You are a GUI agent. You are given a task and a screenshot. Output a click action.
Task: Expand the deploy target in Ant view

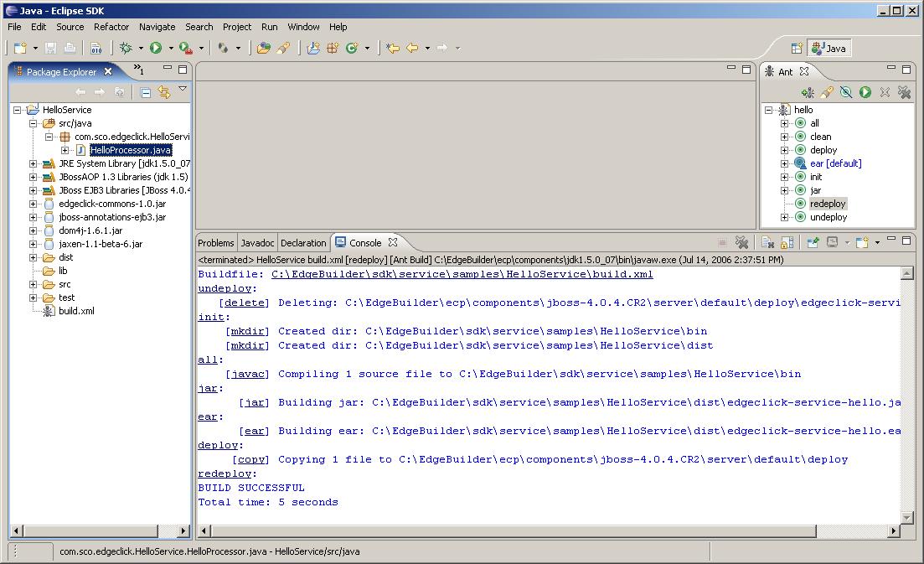click(784, 150)
